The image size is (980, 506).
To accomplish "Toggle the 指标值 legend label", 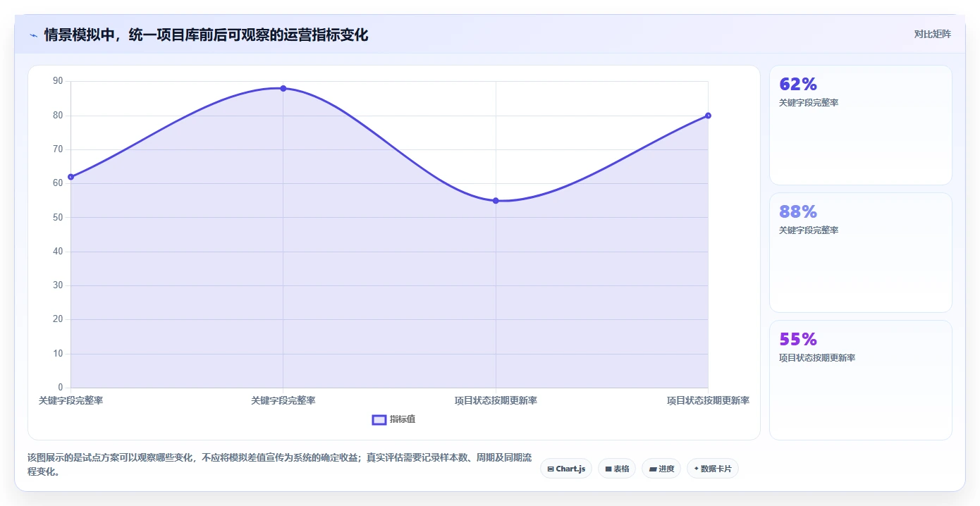I will [403, 419].
